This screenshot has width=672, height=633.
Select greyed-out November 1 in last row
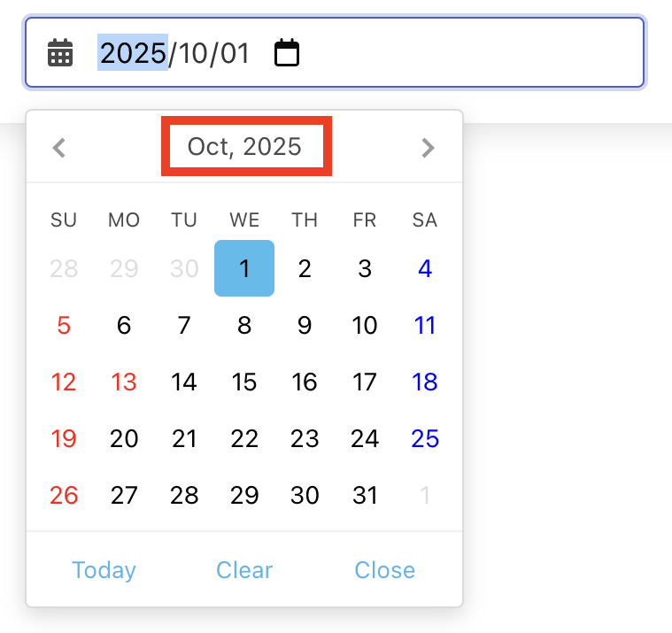(x=425, y=495)
